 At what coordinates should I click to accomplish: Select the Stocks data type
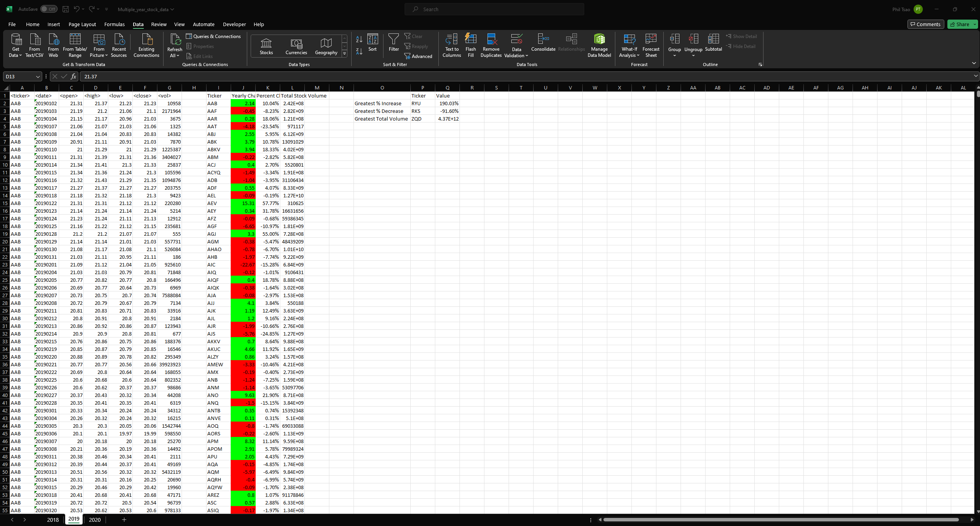[x=266, y=46]
